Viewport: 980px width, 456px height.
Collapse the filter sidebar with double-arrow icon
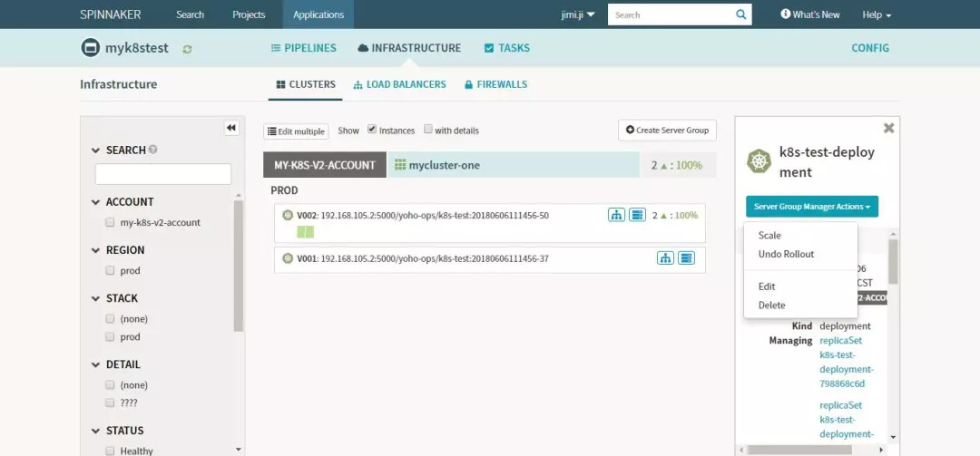(231, 128)
